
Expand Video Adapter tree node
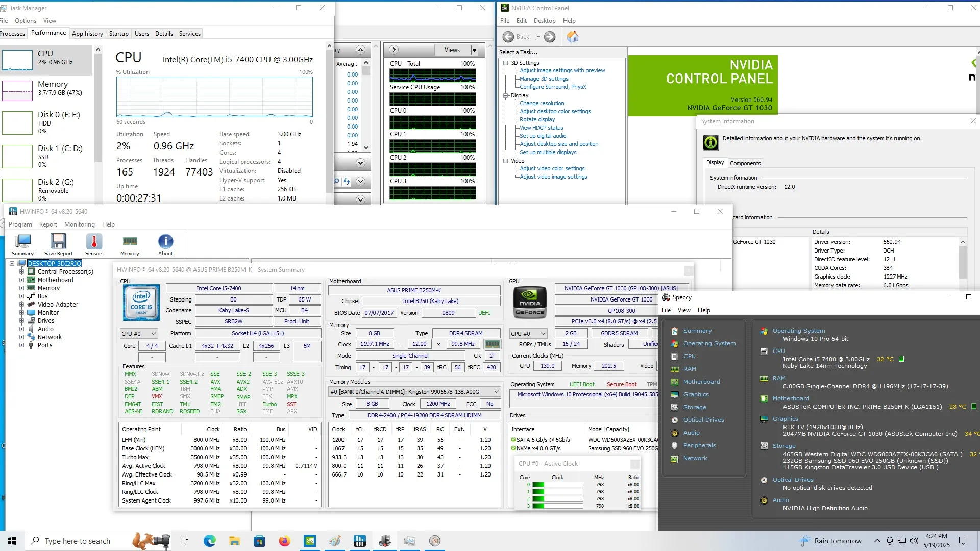22,305
